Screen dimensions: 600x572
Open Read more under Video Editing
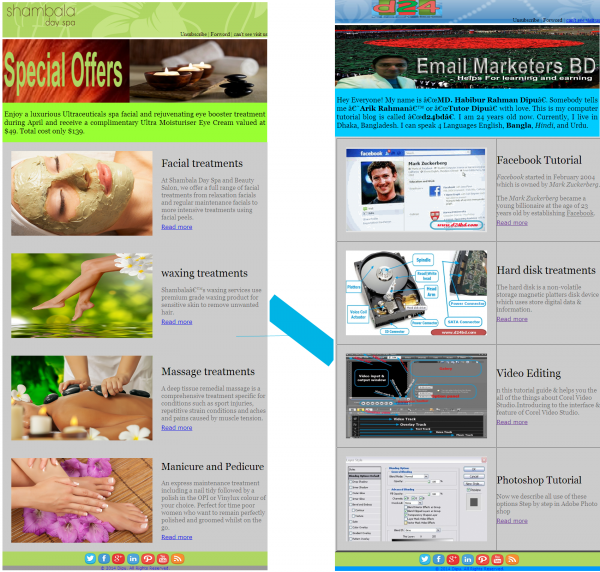tap(512, 422)
